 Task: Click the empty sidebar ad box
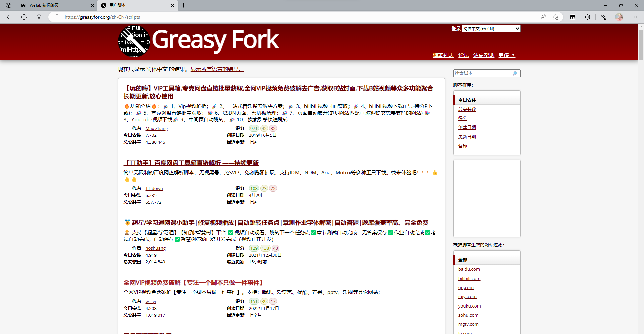pos(487,199)
